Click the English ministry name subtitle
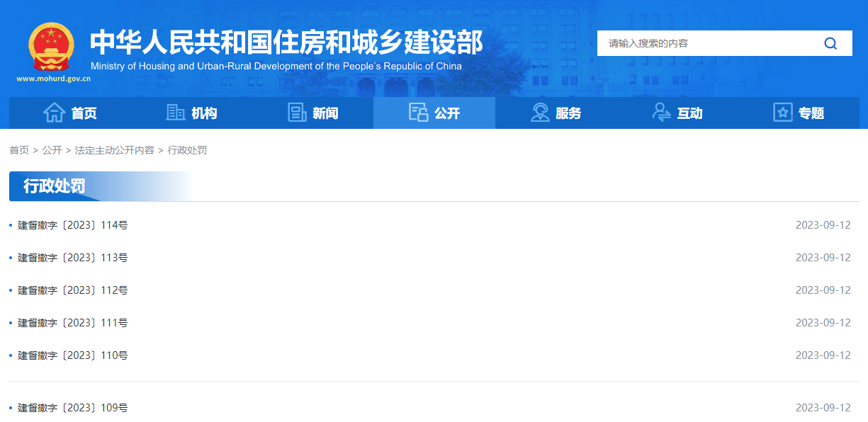 [x=276, y=67]
